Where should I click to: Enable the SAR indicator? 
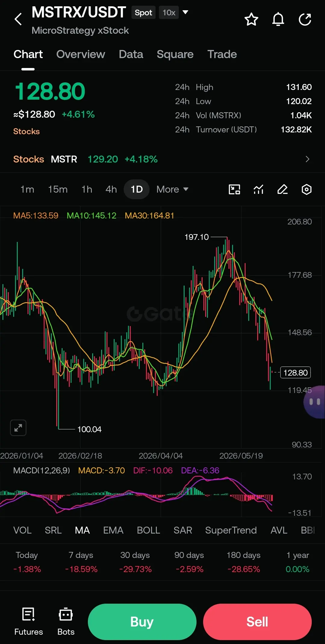click(x=183, y=530)
